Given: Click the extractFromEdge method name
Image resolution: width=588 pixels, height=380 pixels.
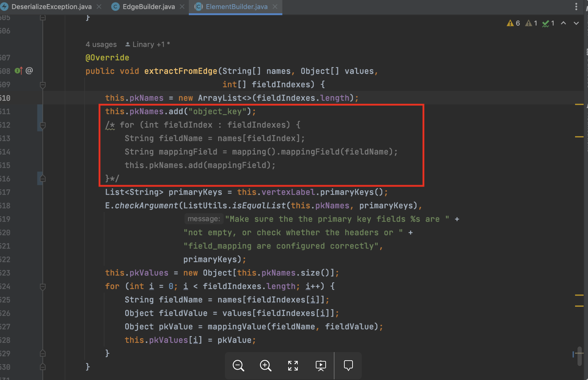Looking at the screenshot, I should (181, 71).
